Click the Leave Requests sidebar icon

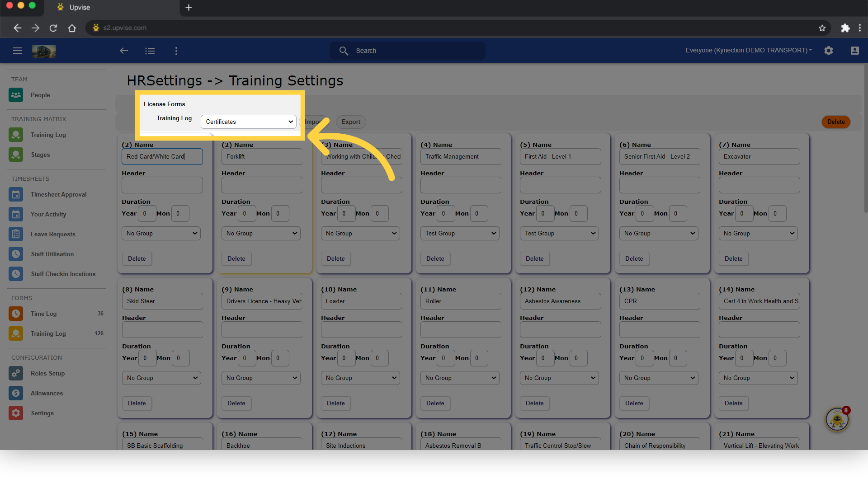click(x=16, y=234)
